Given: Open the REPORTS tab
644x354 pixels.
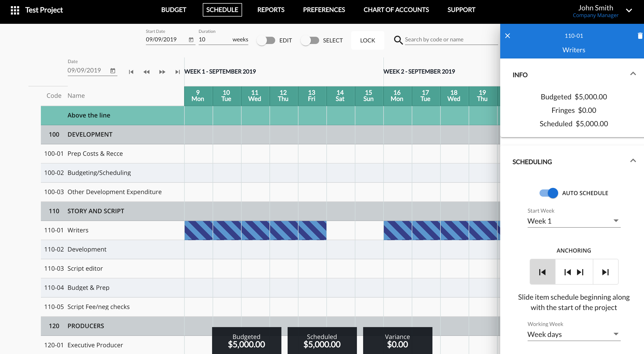Looking at the screenshot, I should click(271, 10).
